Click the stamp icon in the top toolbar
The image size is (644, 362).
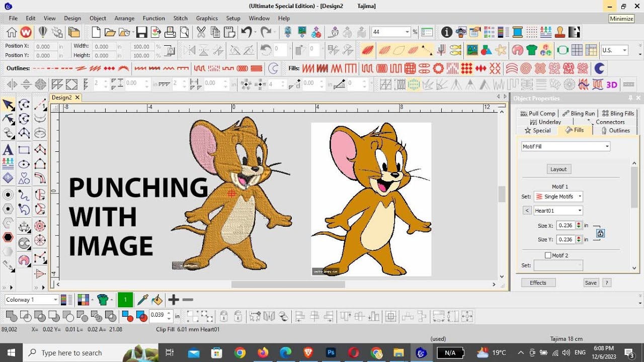point(560,33)
